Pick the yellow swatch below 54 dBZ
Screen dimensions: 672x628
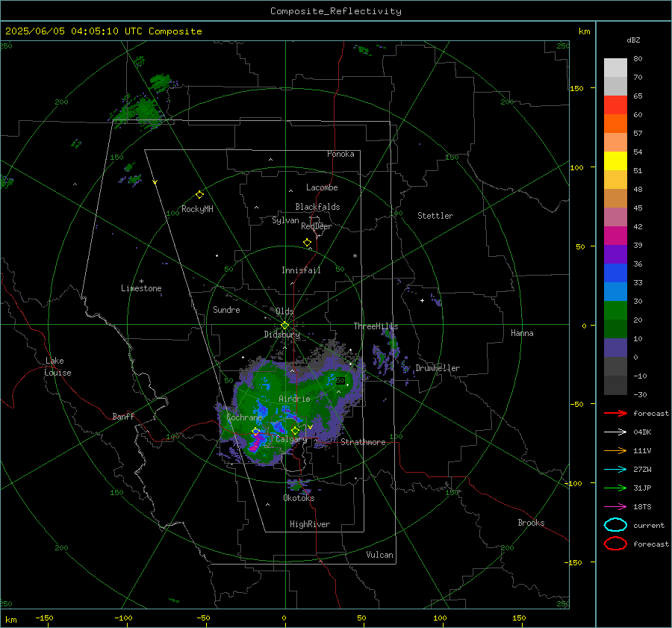615,161
